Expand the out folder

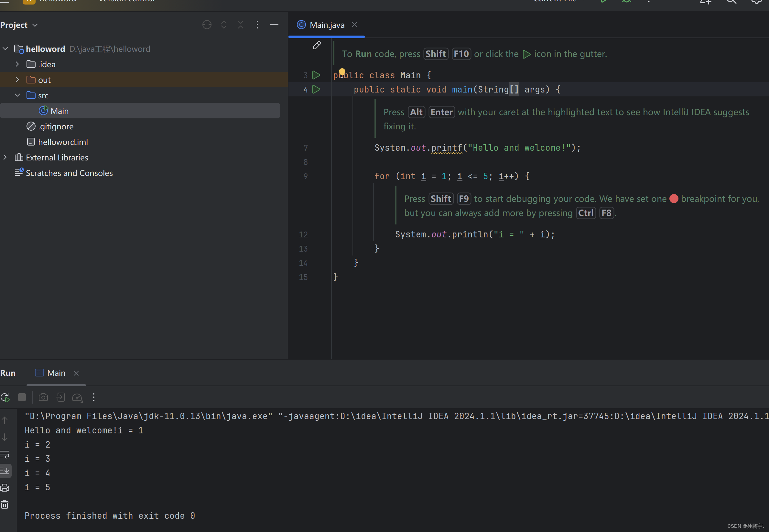pyautogui.click(x=17, y=80)
